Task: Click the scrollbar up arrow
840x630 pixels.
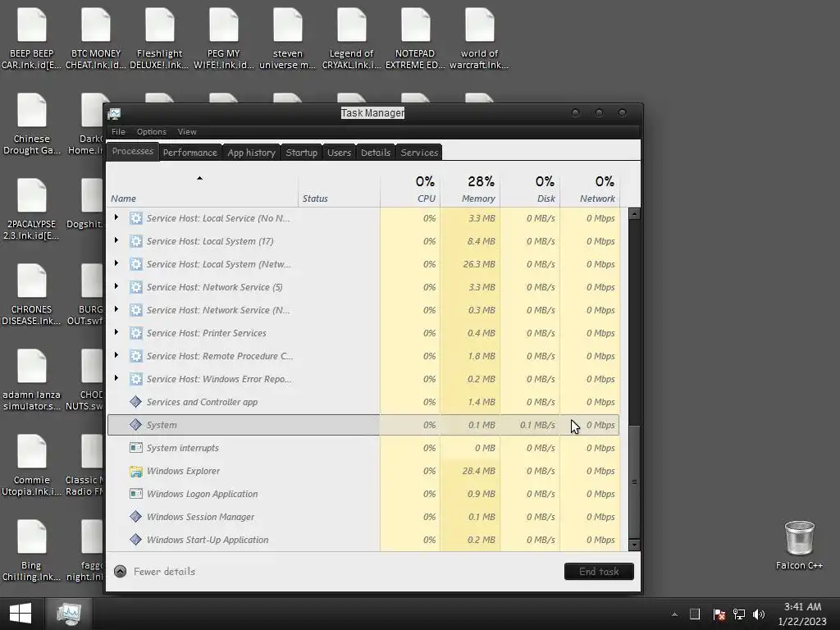Action: click(634, 214)
